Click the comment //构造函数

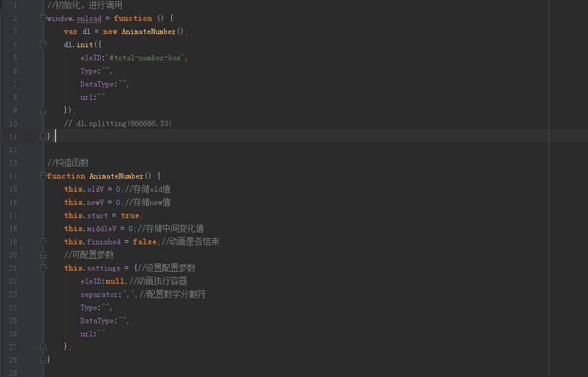click(68, 163)
